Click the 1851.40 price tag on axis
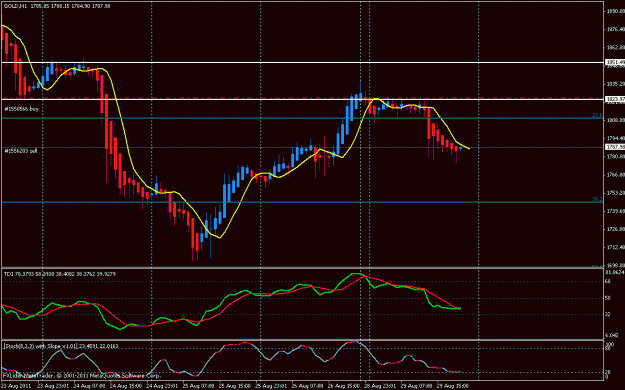Viewport: 625px width, 390px height. 615,62
